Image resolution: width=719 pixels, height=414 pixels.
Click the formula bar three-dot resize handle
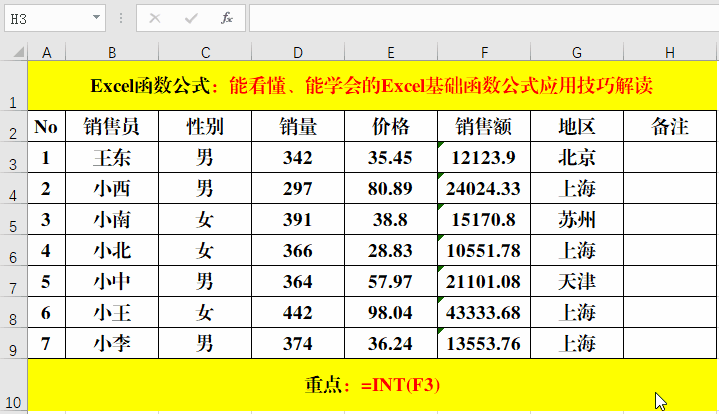(x=120, y=18)
